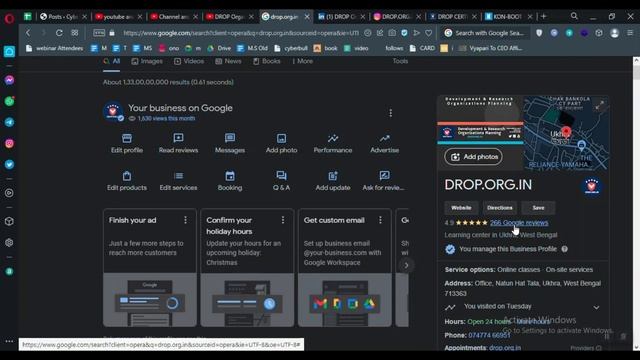Viewport: 640px width, 360px height.
Task: Click Add photos button on knowledge panel
Action: [x=473, y=157]
